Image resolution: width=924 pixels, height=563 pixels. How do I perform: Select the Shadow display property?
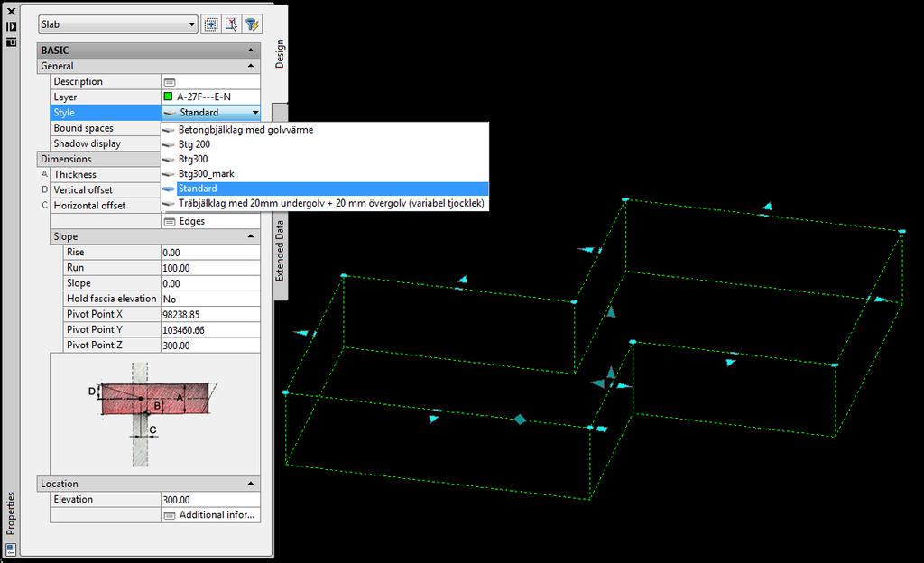(105, 143)
